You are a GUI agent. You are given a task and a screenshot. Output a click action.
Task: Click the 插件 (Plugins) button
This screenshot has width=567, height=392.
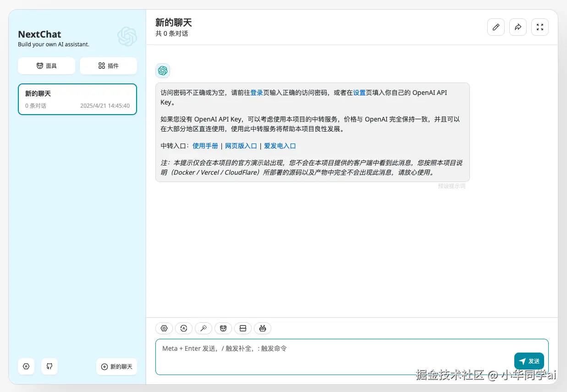click(x=108, y=66)
